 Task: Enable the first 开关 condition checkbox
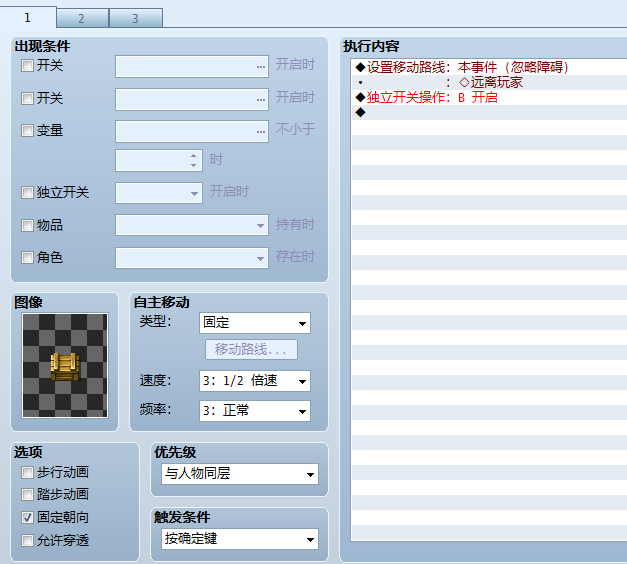(x=27, y=66)
